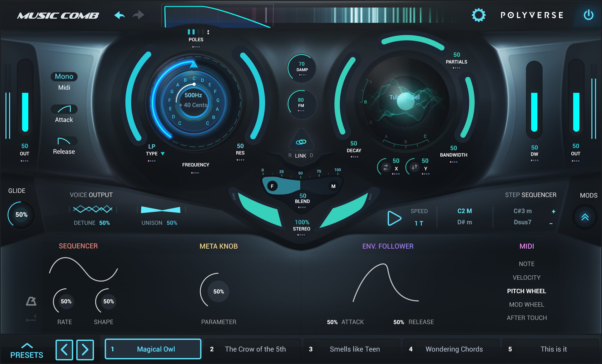
Task: Collapse MODS with double chevron button
Action: coord(585,217)
